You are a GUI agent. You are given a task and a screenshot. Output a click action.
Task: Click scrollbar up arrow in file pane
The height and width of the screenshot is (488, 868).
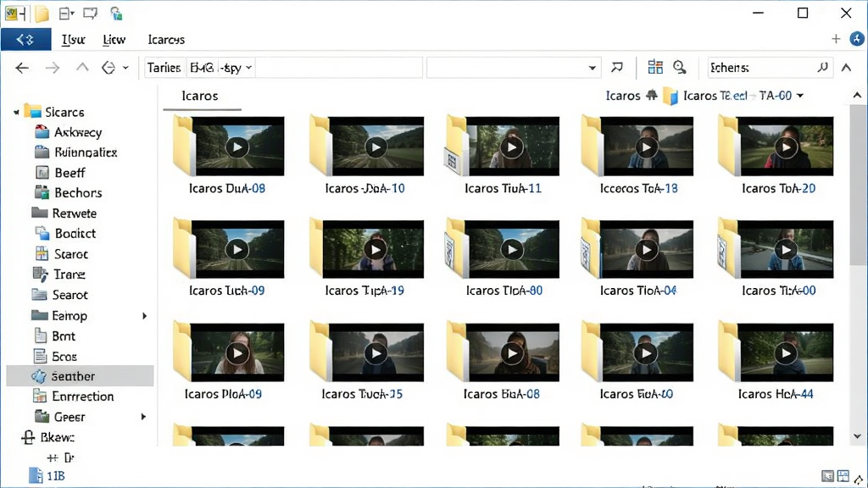pos(857,95)
